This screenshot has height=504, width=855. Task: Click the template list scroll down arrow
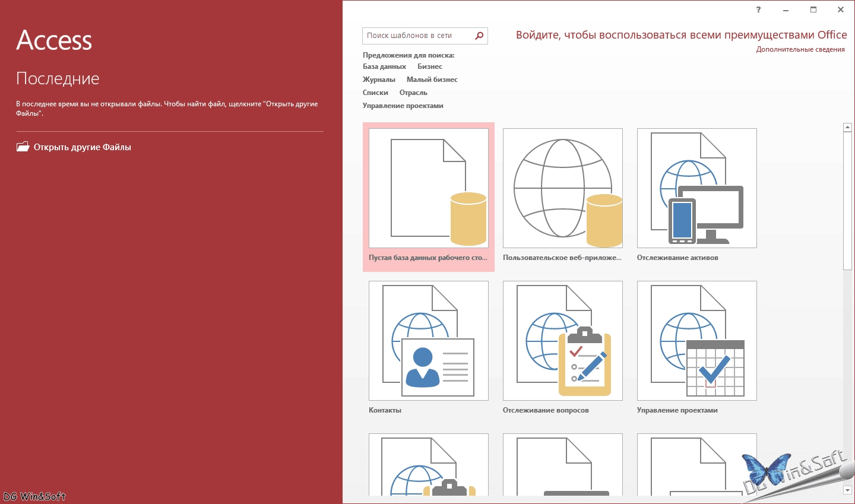[847, 490]
